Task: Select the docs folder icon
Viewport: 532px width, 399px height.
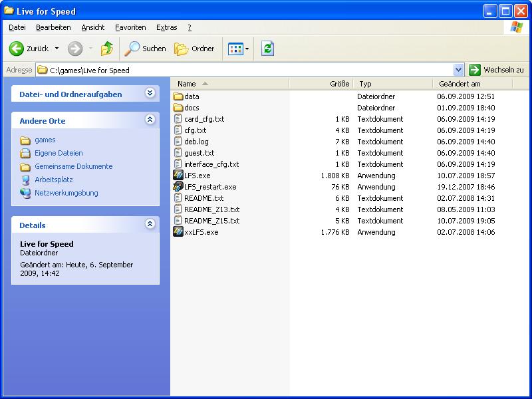Action: (178, 108)
